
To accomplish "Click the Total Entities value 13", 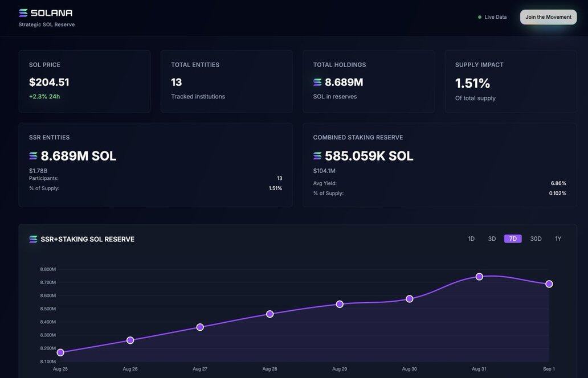I will pos(176,83).
